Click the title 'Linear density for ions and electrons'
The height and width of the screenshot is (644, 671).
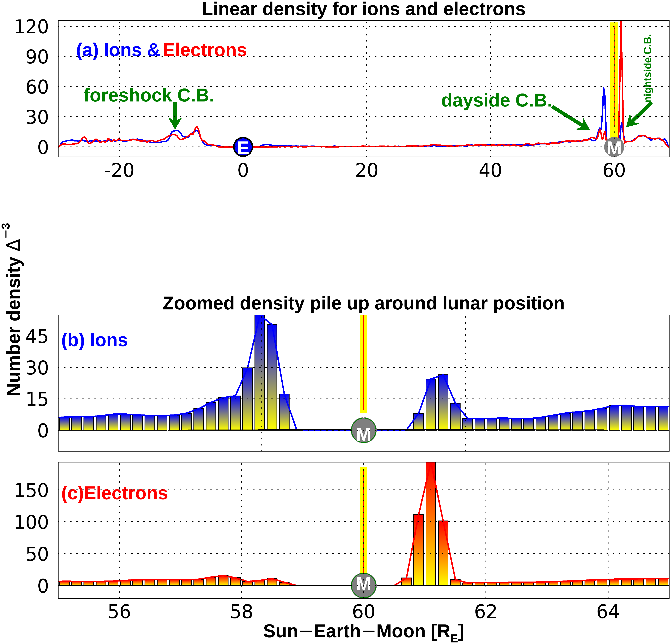click(x=363, y=9)
